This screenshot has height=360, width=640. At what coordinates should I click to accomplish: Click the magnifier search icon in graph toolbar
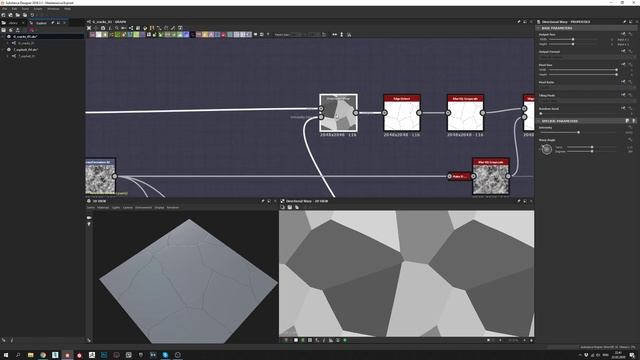click(x=117, y=28)
